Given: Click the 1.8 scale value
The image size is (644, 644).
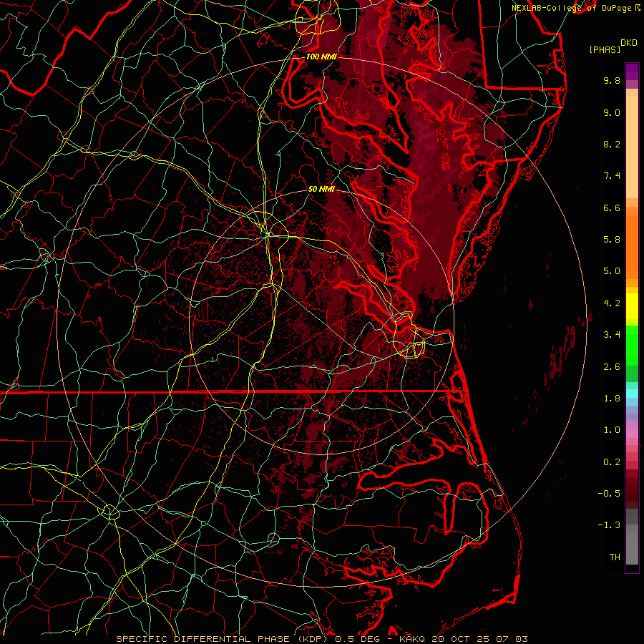Looking at the screenshot, I should (x=612, y=399).
